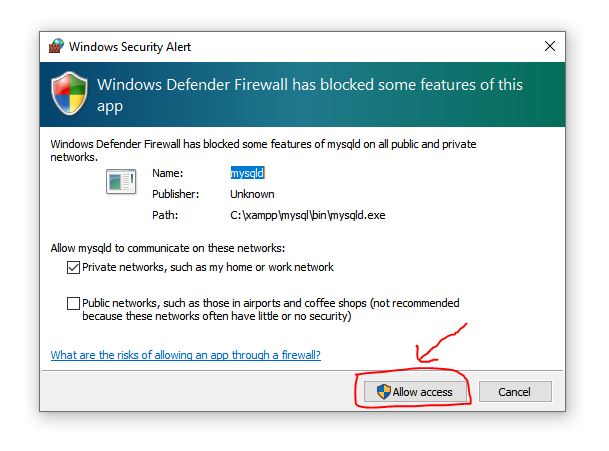Click the Windows Security Alert title text
The image size is (609, 451).
pyautogui.click(x=130, y=46)
